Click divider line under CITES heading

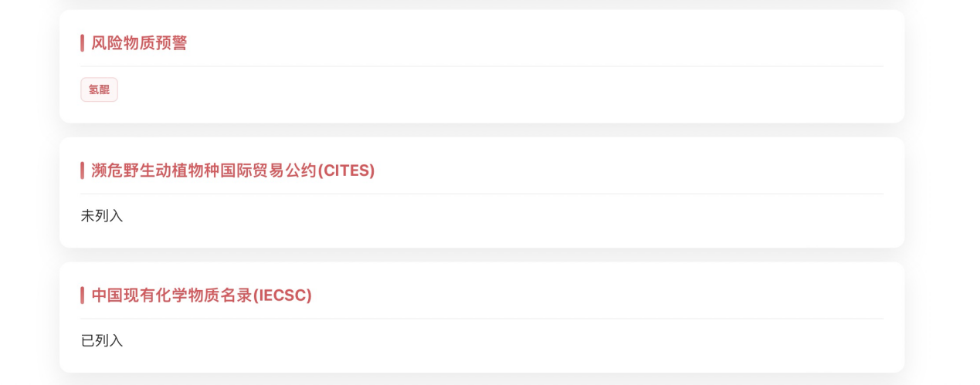[x=482, y=194]
